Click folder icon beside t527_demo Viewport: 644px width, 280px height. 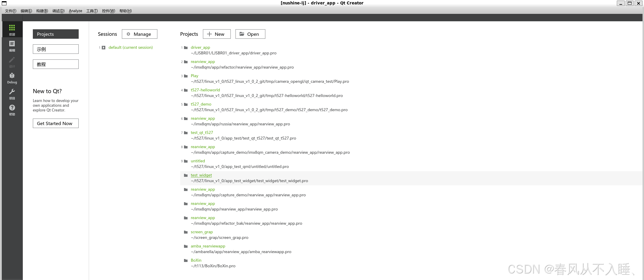[x=186, y=104]
